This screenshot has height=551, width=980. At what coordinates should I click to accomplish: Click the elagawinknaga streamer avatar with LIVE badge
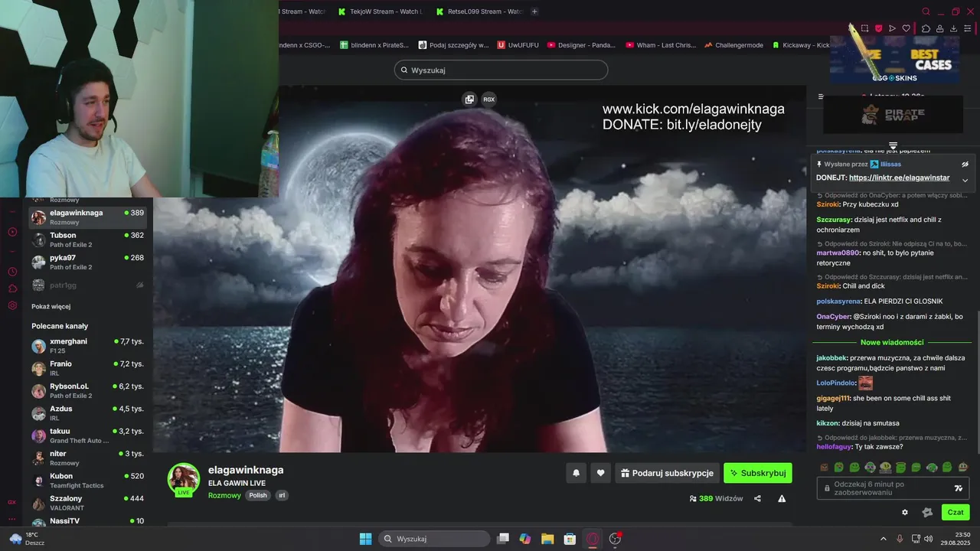tap(184, 480)
